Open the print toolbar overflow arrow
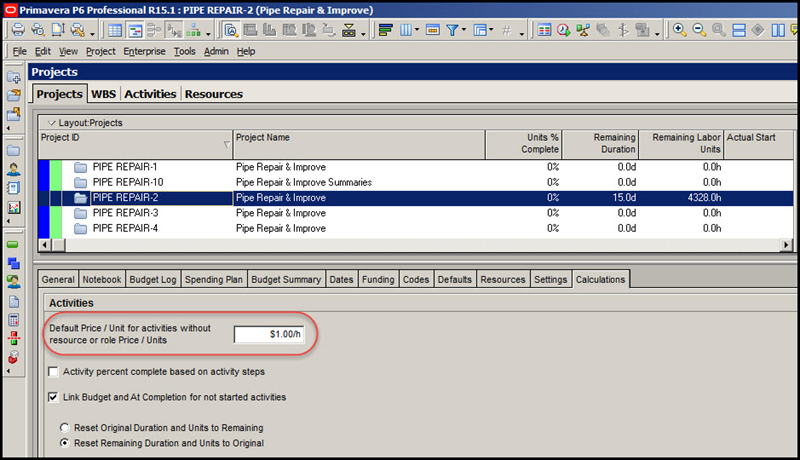The image size is (800, 460). coord(92,34)
